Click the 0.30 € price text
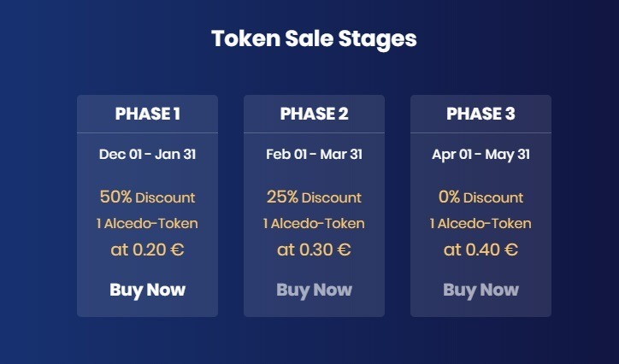619x364 pixels. [x=314, y=250]
